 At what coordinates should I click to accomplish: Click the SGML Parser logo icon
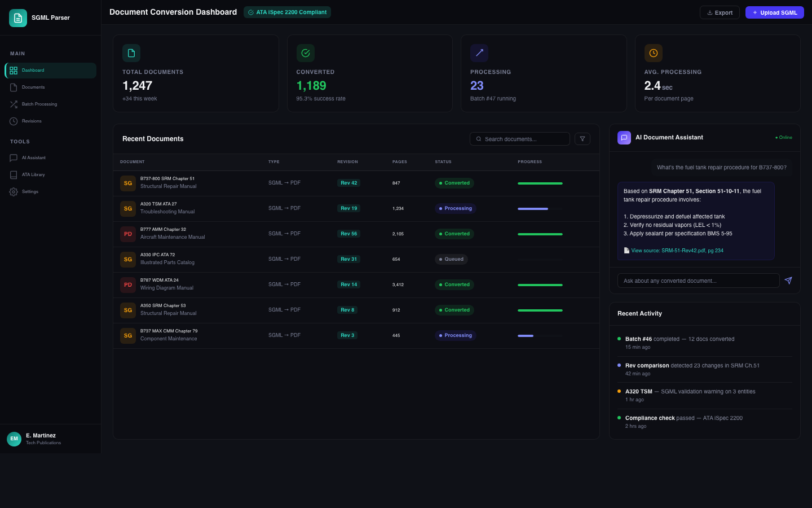[18, 18]
